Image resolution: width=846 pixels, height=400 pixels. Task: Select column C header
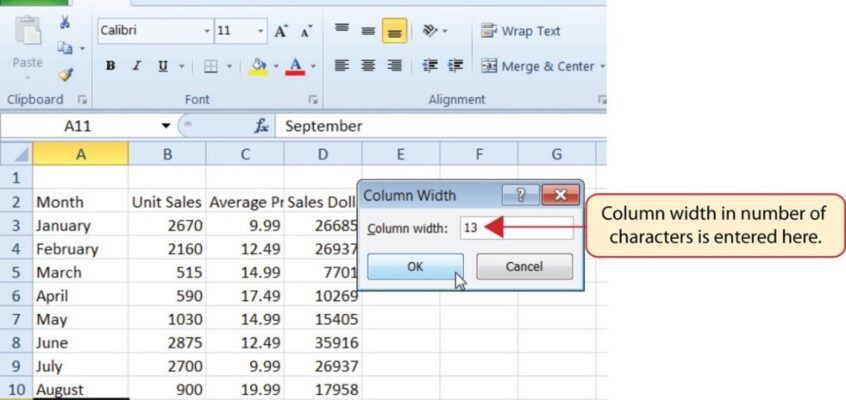[245, 154]
